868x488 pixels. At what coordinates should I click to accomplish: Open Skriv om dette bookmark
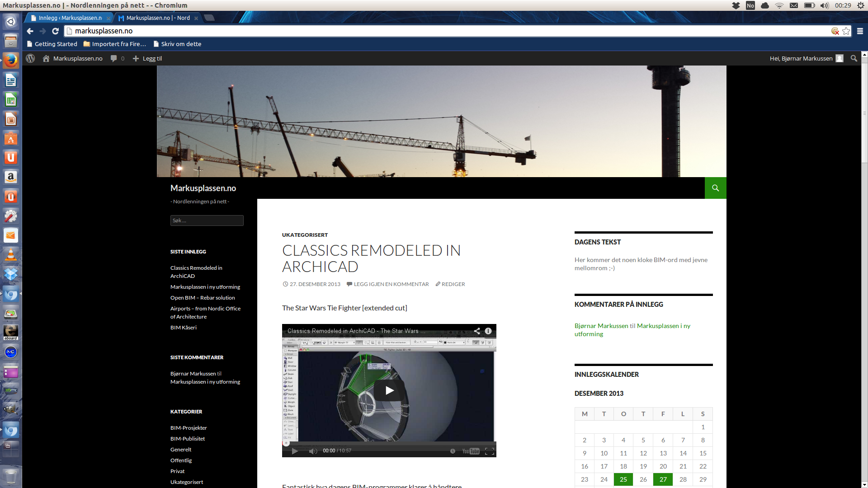coord(177,44)
